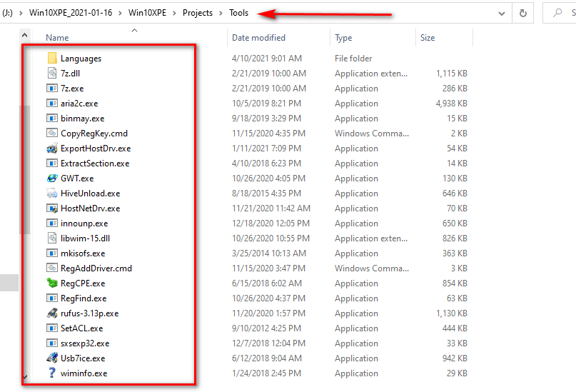This screenshot has width=576, height=392.
Task: Click the ExtractSection.exe icon
Action: click(52, 163)
